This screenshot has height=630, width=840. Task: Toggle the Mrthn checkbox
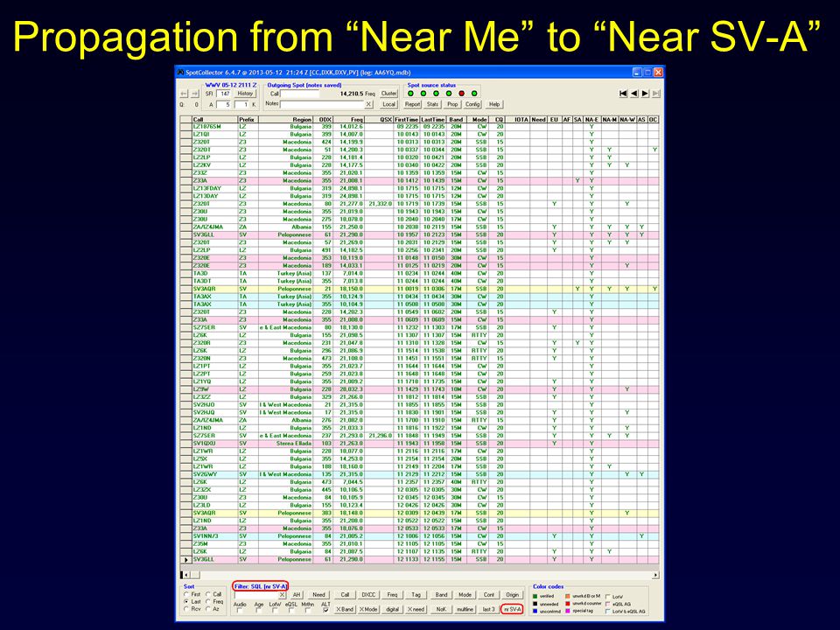coord(308,610)
